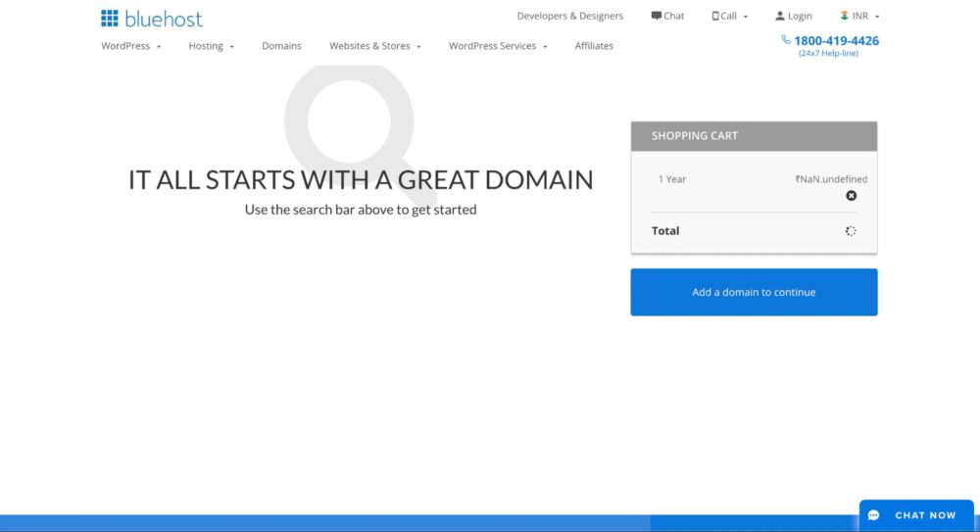The width and height of the screenshot is (980, 532).
Task: Click the Login link
Action: (794, 16)
